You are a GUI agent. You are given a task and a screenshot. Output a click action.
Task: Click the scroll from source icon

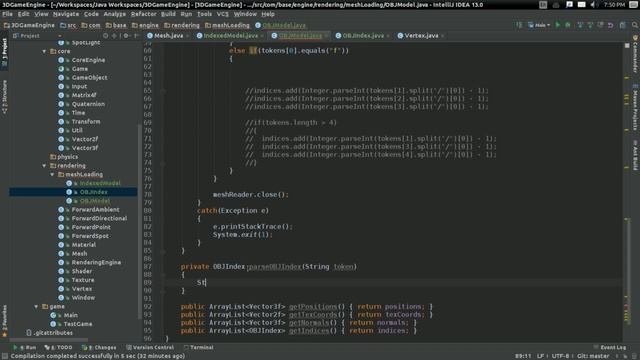point(106,36)
